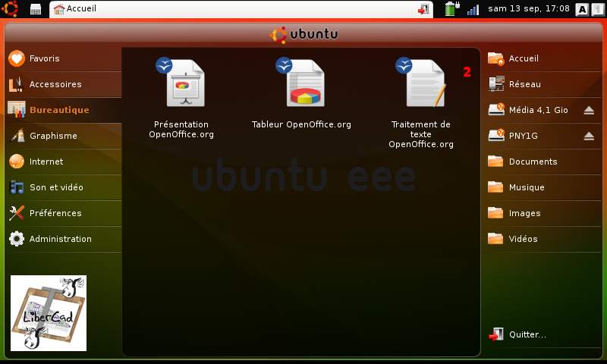Click the Internet globe icon
Viewport: 607px width, 364px height.
coord(17,162)
